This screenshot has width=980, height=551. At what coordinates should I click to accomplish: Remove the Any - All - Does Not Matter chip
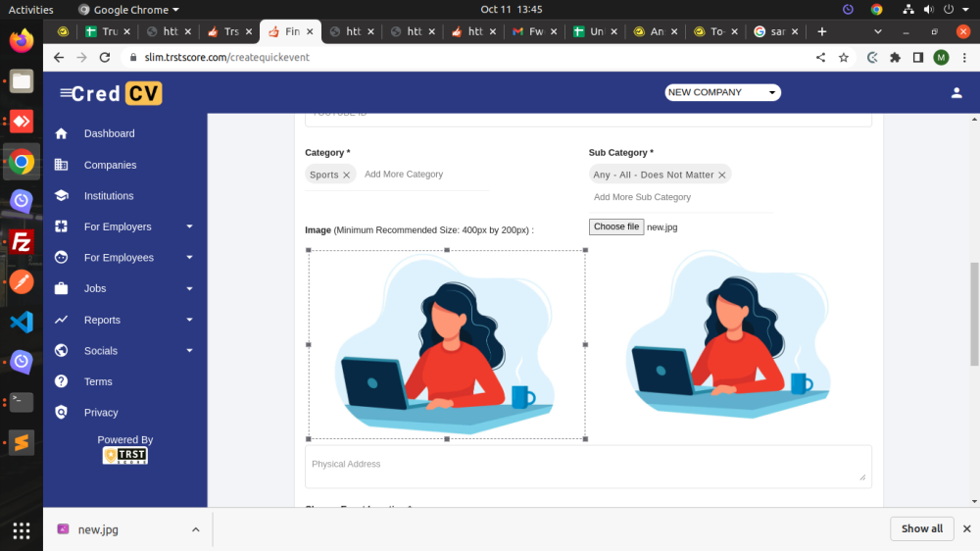pos(722,175)
